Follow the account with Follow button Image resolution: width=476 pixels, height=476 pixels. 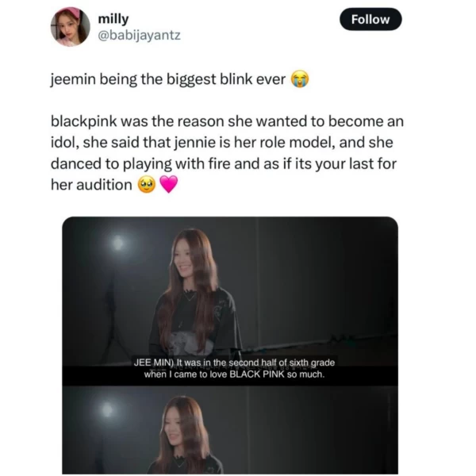pos(370,19)
